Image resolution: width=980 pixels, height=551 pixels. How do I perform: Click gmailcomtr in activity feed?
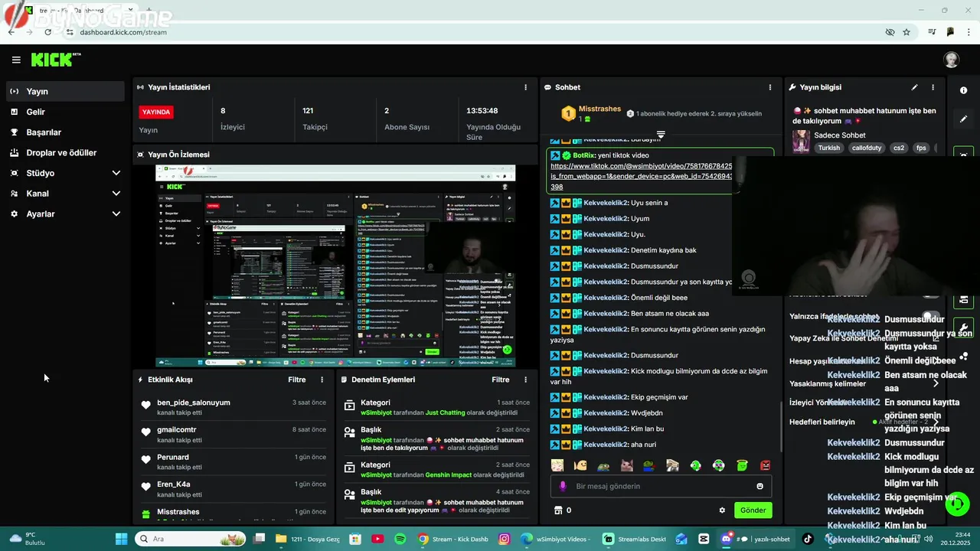(177, 430)
